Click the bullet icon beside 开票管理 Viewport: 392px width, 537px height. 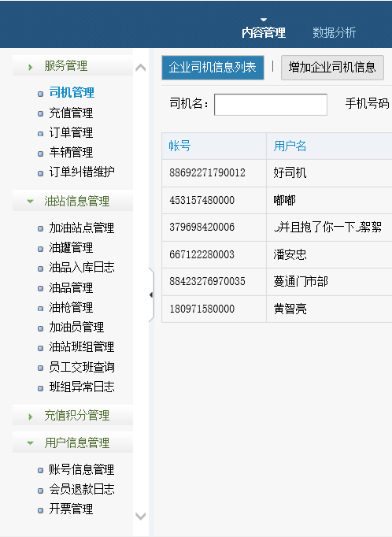40,510
